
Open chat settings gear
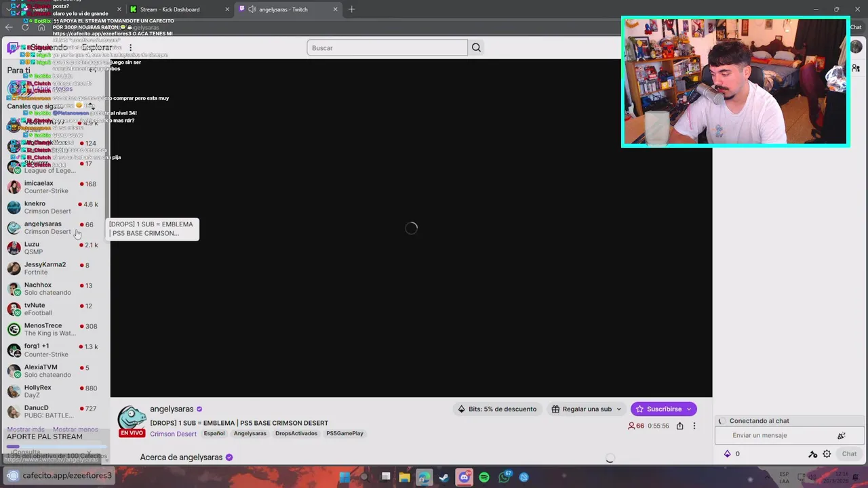click(x=827, y=454)
